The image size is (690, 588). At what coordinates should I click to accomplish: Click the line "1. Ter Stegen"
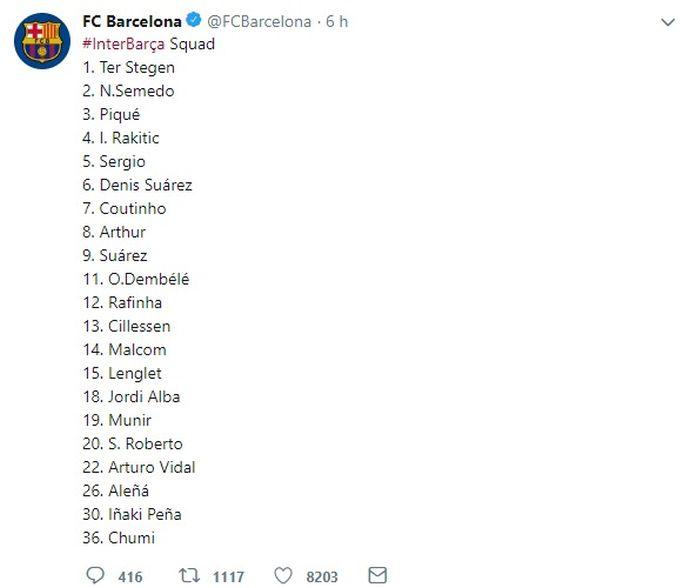coord(129,68)
